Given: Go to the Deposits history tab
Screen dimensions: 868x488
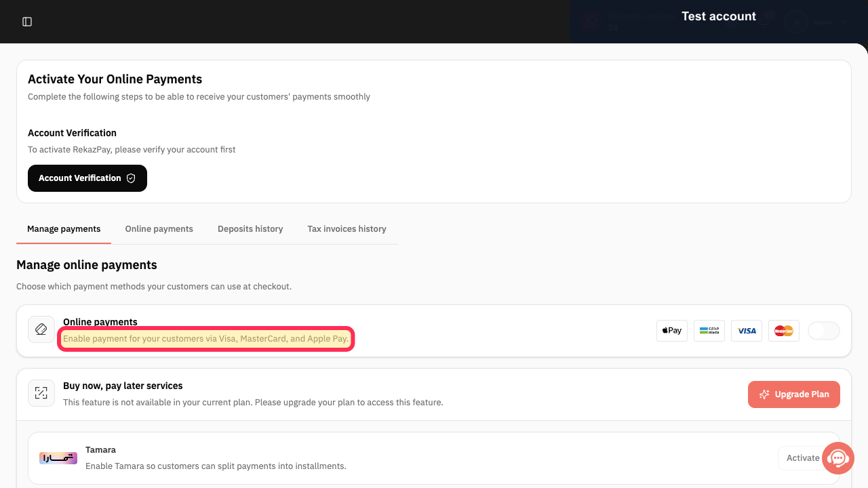Looking at the screenshot, I should pyautogui.click(x=250, y=229).
